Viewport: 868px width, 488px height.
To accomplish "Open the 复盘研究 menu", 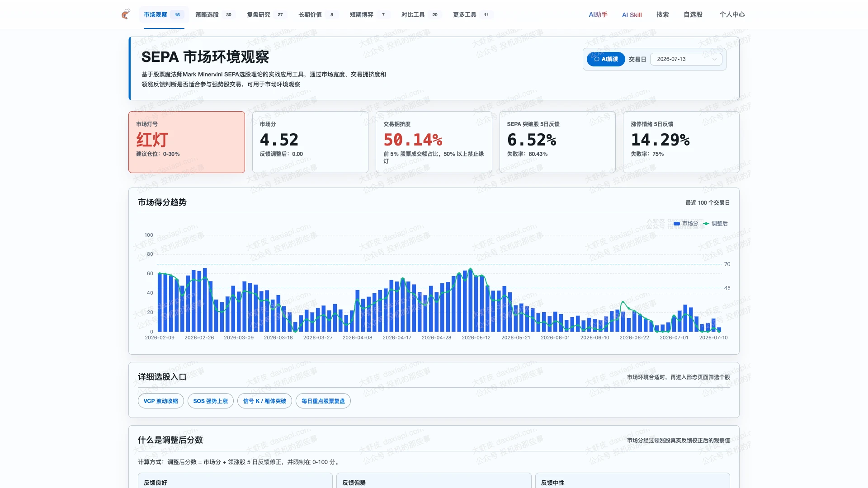I will [x=266, y=14].
